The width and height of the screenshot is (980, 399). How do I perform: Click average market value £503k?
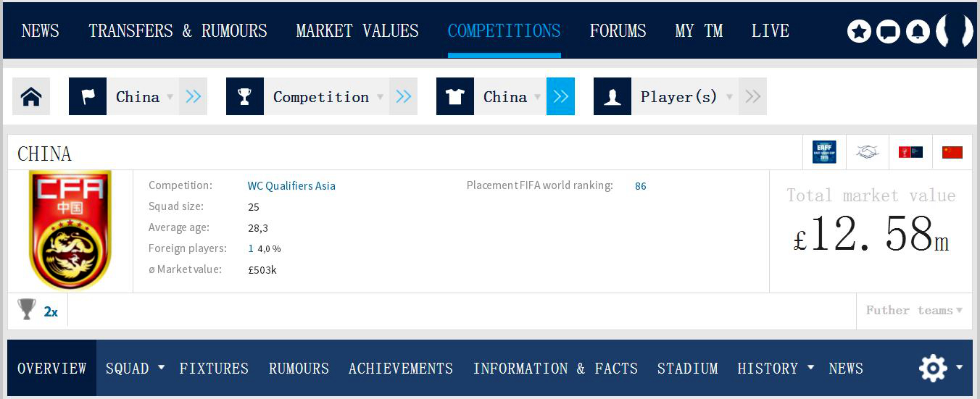262,270
